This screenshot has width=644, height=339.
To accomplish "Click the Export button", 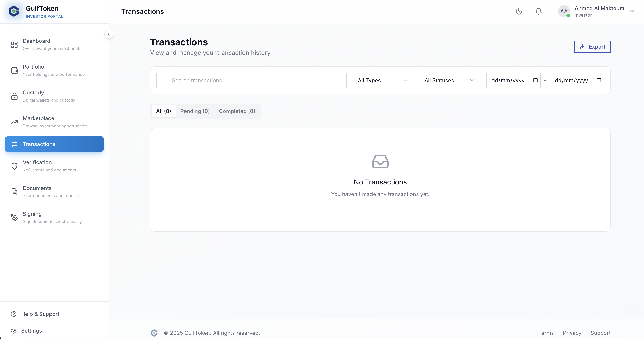I will click(x=592, y=47).
